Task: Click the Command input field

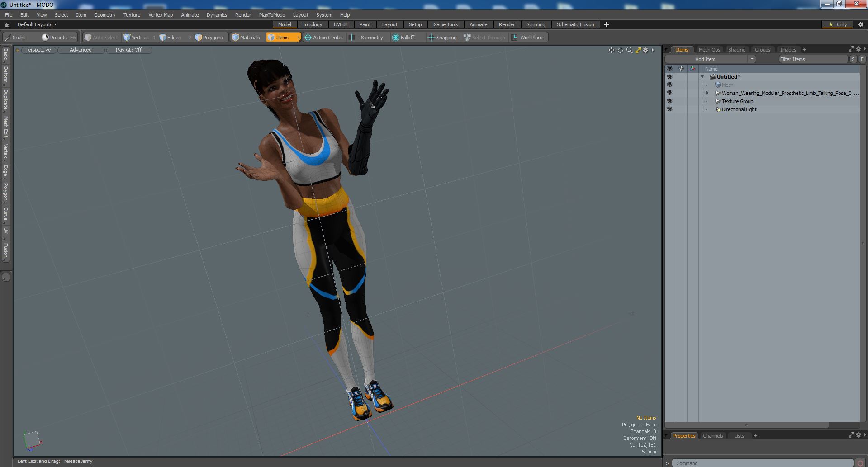Action: pos(763,463)
